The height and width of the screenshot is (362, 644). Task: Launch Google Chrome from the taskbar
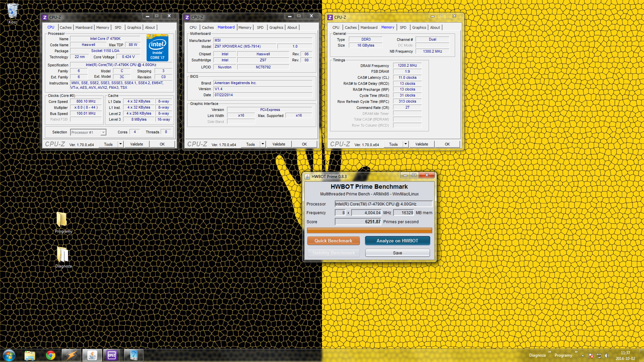[x=51, y=355]
